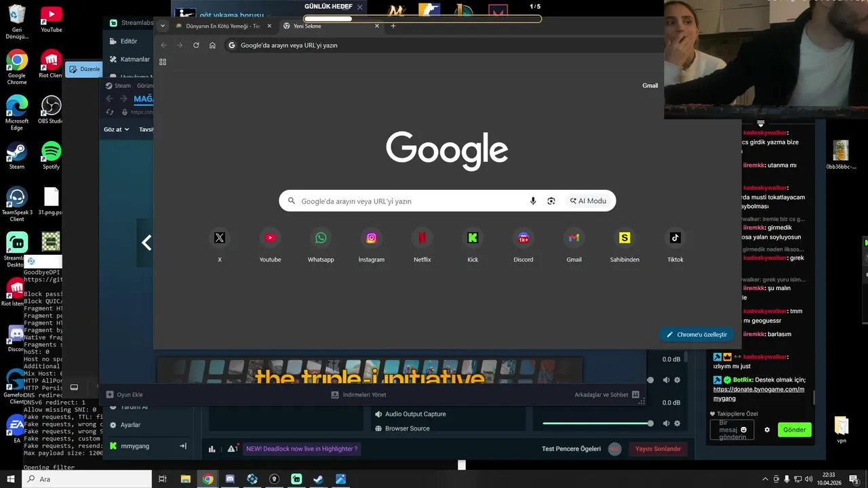Send the chat message with the Gönder button

[794, 430]
